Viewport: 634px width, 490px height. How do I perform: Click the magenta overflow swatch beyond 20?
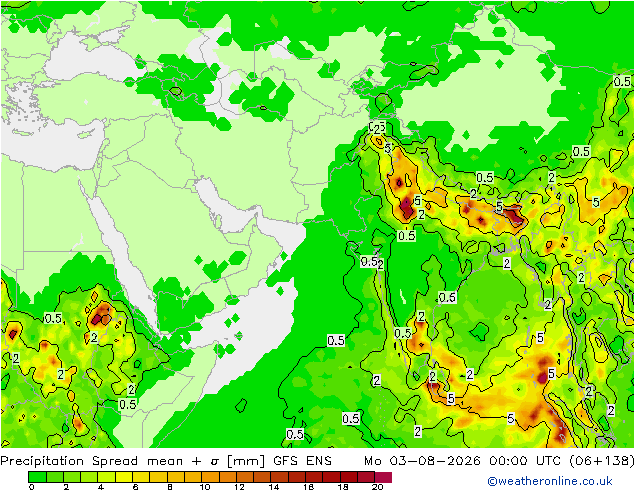click(383, 477)
